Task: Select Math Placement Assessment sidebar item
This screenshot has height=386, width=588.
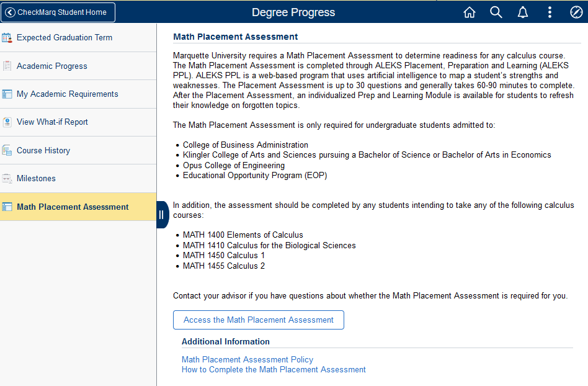Action: point(73,207)
